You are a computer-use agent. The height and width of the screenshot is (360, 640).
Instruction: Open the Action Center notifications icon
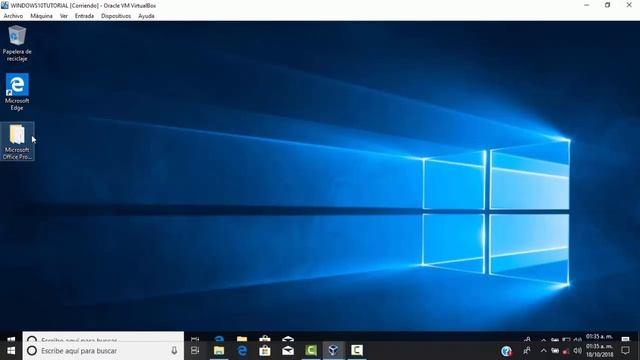pos(625,351)
